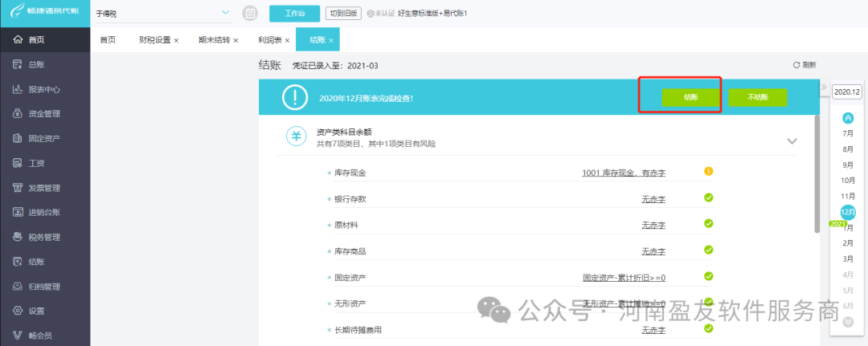Open the 工资 sidebar module
868x346 pixels.
click(x=45, y=163)
